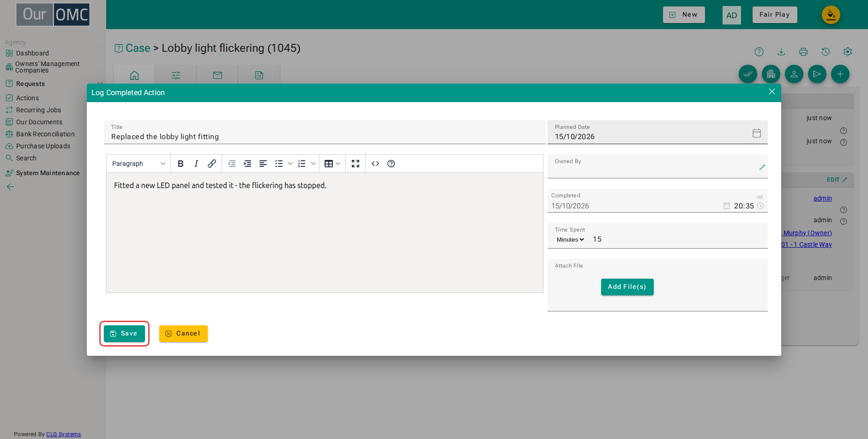Follow the CLG Systems link

[63, 434]
